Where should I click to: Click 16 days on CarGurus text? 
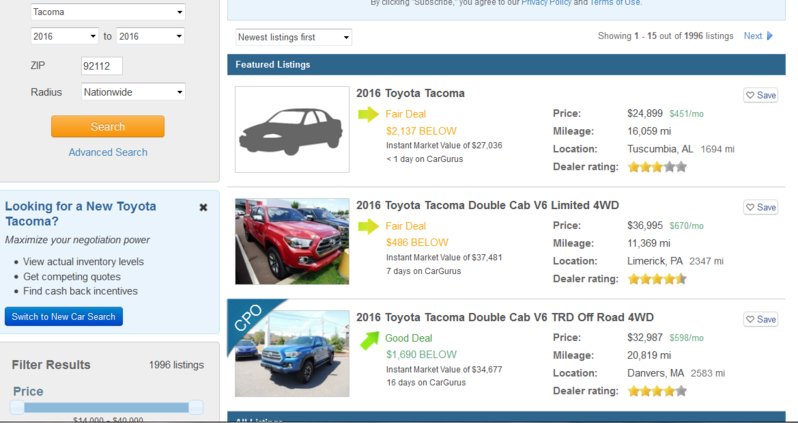[426, 383]
